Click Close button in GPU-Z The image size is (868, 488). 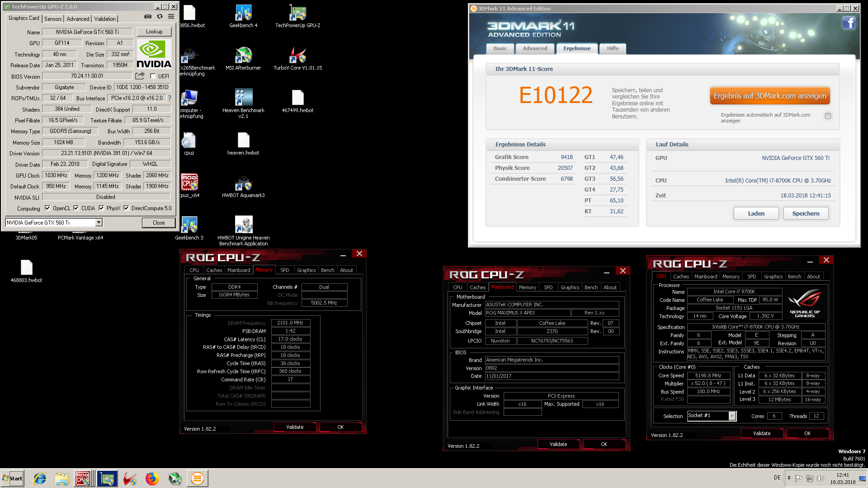pyautogui.click(x=159, y=223)
